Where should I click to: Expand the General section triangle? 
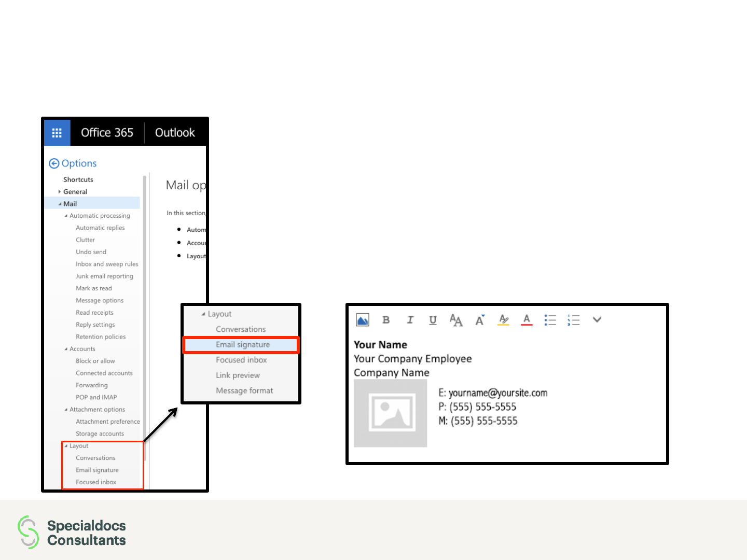click(x=60, y=192)
